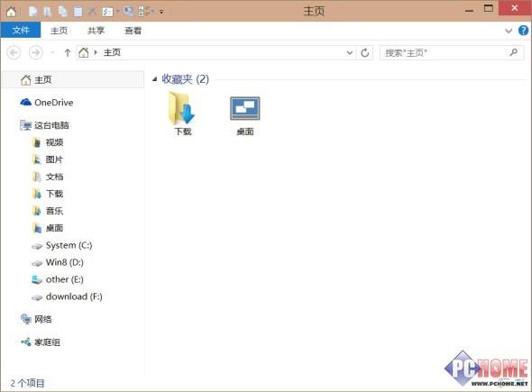Click the 这台电脑 computer icon

tap(26, 125)
